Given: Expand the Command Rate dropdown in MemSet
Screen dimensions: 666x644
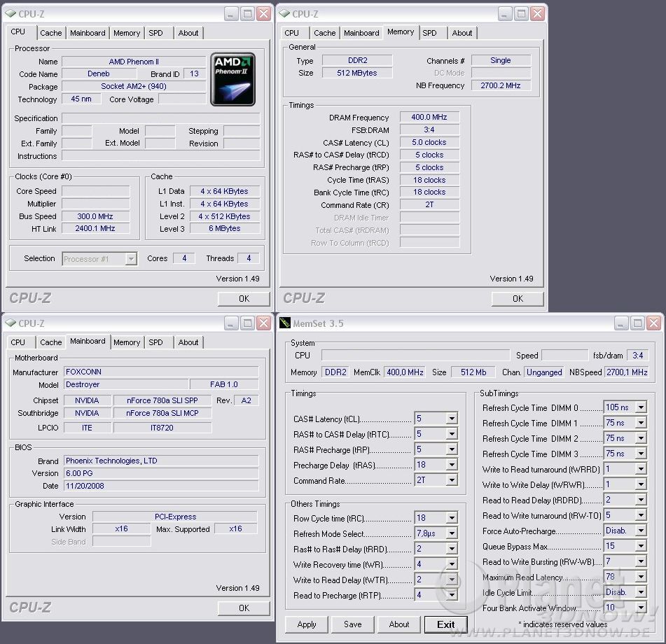Looking at the screenshot, I should [x=452, y=480].
